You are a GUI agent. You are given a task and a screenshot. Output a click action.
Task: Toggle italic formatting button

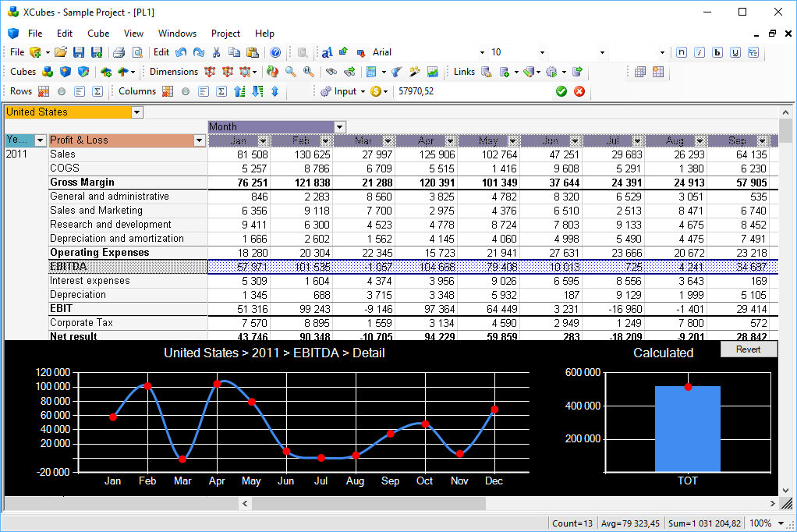pyautogui.click(x=700, y=52)
